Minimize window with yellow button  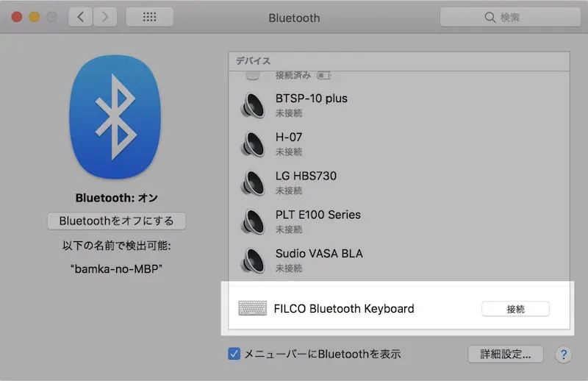pyautogui.click(x=35, y=17)
